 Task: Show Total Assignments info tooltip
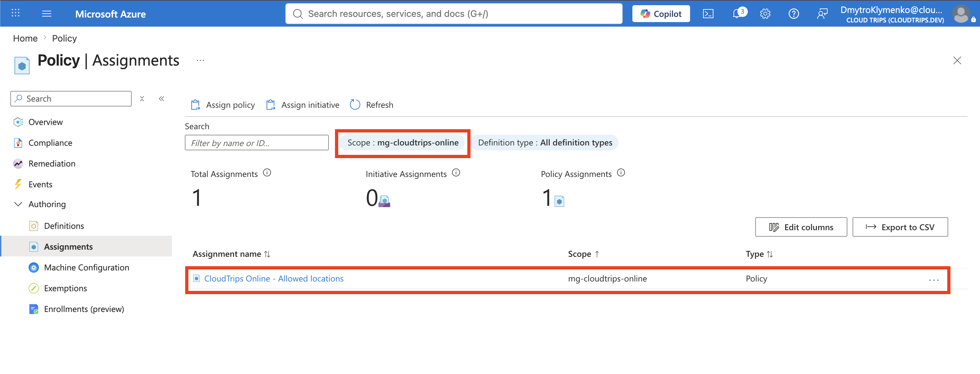click(267, 173)
